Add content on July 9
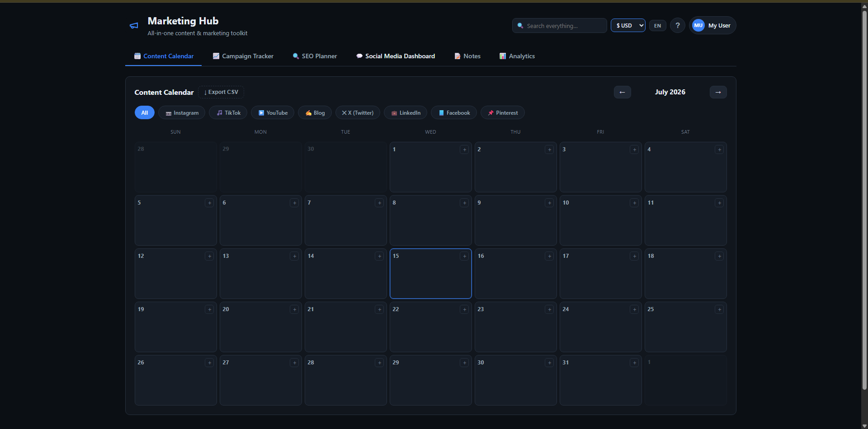This screenshot has height=429, width=868. [549, 203]
